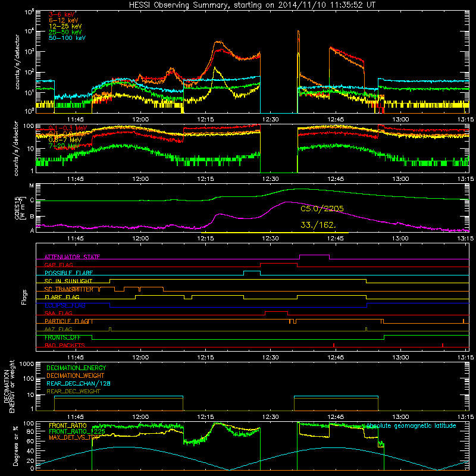Image resolution: width=476 pixels, height=476 pixels.
Task: Click the magenta GOES curve peak near 12:33
Action: pos(286,202)
